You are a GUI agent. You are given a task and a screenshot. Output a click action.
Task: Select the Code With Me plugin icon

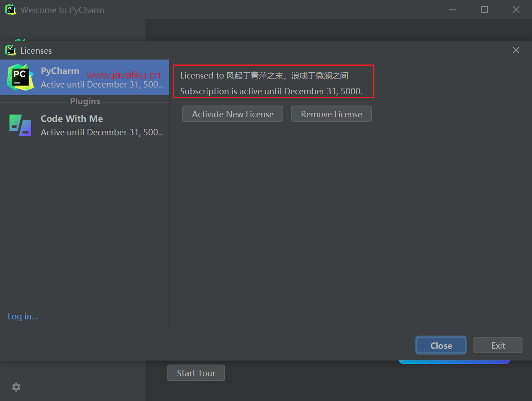click(20, 125)
